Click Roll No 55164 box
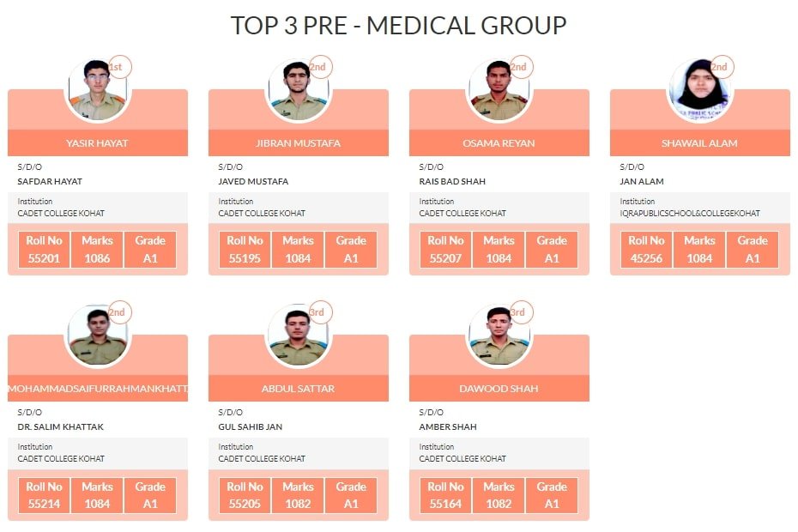 (x=445, y=495)
